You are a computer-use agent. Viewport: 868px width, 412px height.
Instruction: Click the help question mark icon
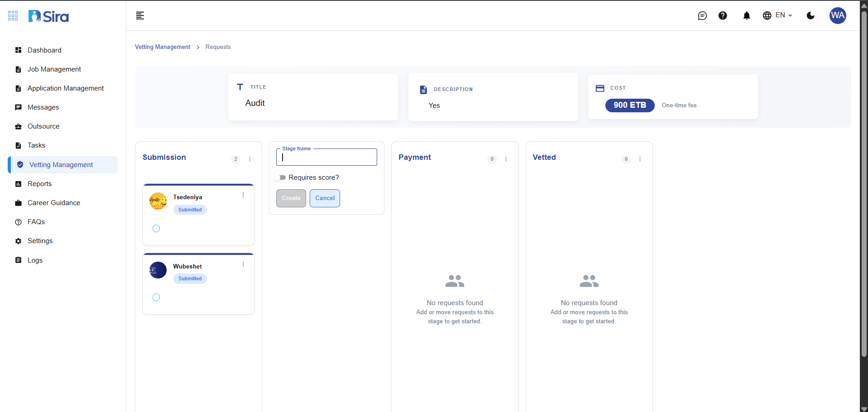(723, 15)
